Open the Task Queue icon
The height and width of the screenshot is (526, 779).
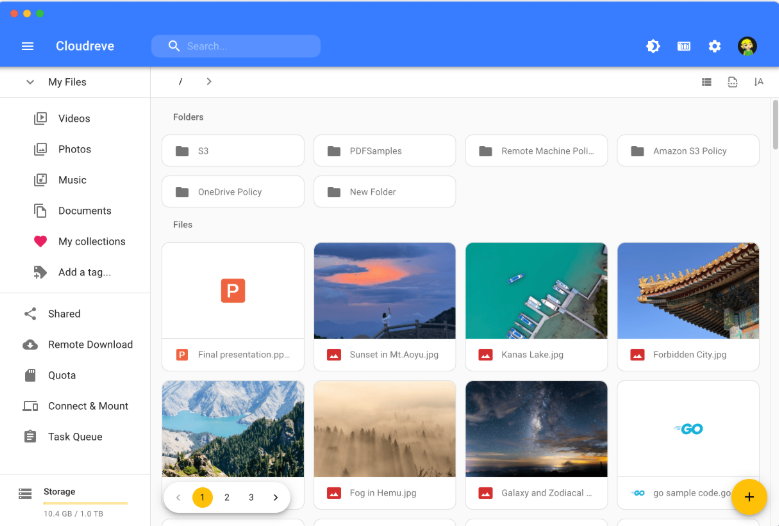(x=30, y=437)
